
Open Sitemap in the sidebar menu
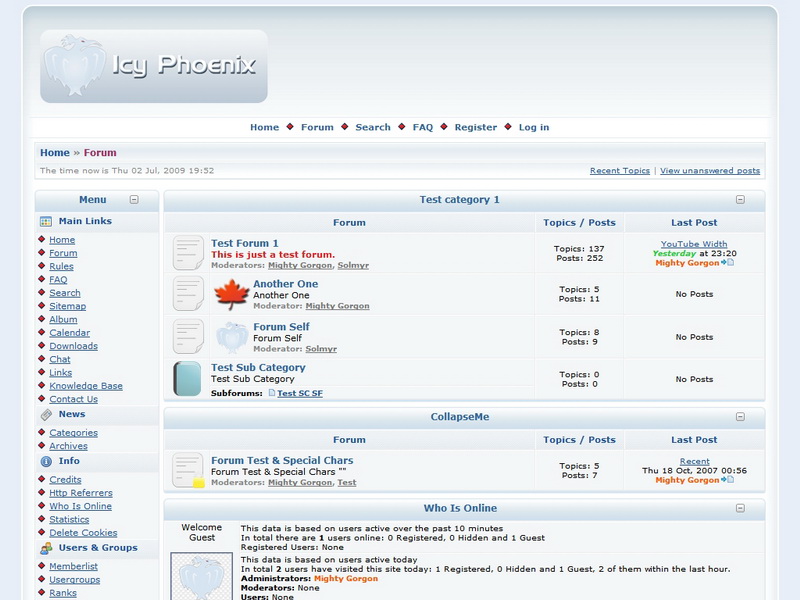click(x=68, y=306)
